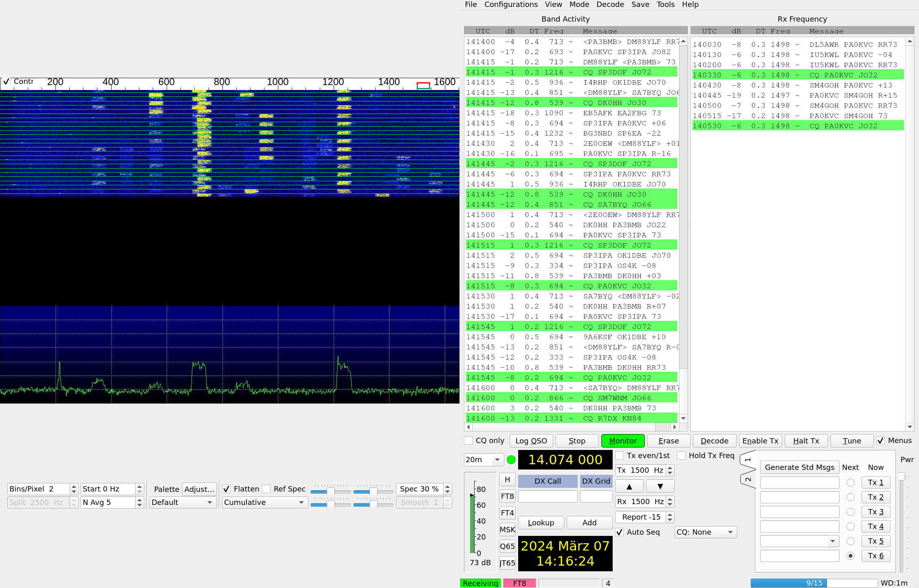Click the green band status indicator

point(511,460)
